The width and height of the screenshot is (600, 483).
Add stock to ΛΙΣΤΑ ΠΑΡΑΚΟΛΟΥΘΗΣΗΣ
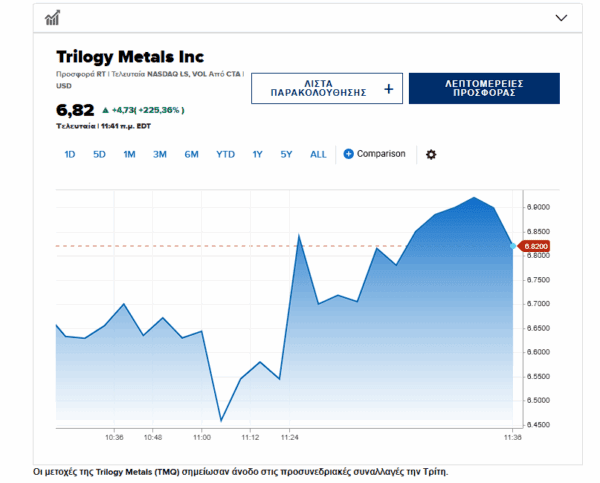(x=326, y=89)
